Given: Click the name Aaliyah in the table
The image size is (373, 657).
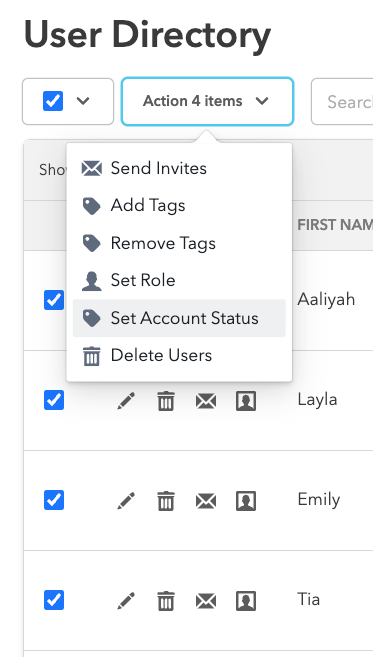Looking at the screenshot, I should 326,300.
